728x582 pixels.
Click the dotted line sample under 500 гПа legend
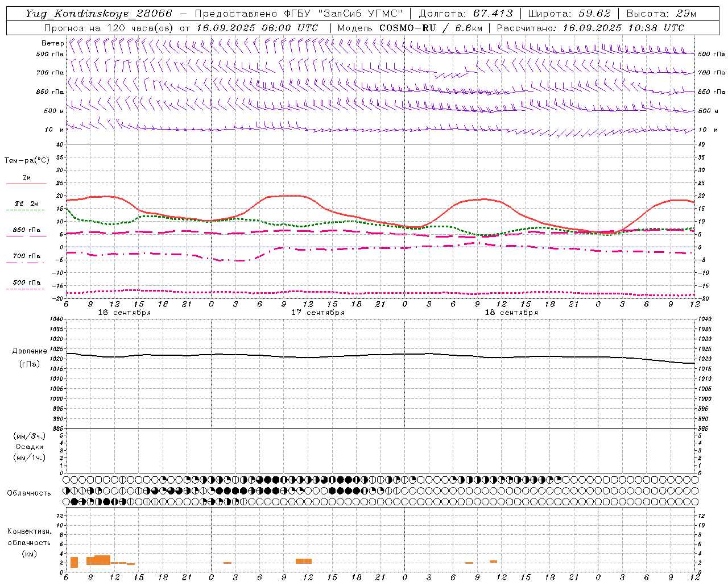(25, 289)
